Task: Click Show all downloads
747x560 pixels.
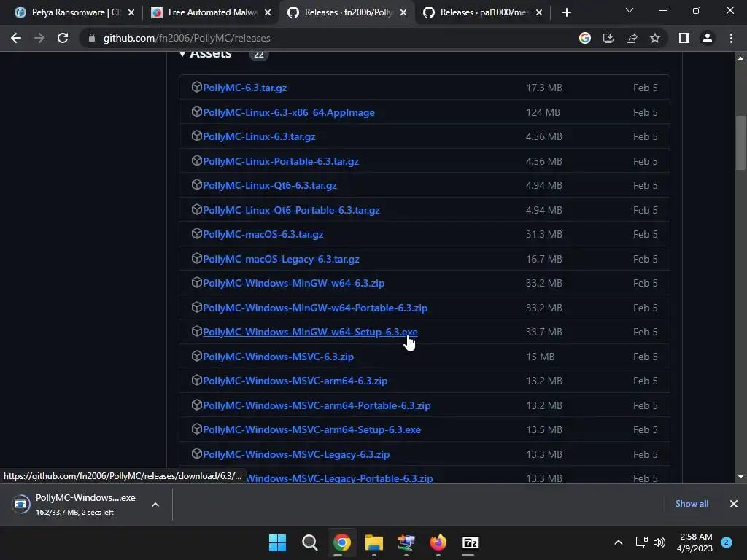Action: (x=692, y=504)
